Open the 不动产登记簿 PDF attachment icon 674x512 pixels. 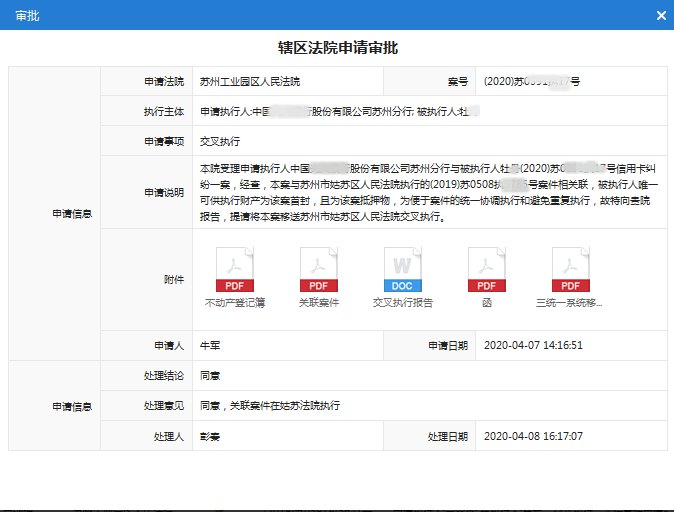[235, 269]
